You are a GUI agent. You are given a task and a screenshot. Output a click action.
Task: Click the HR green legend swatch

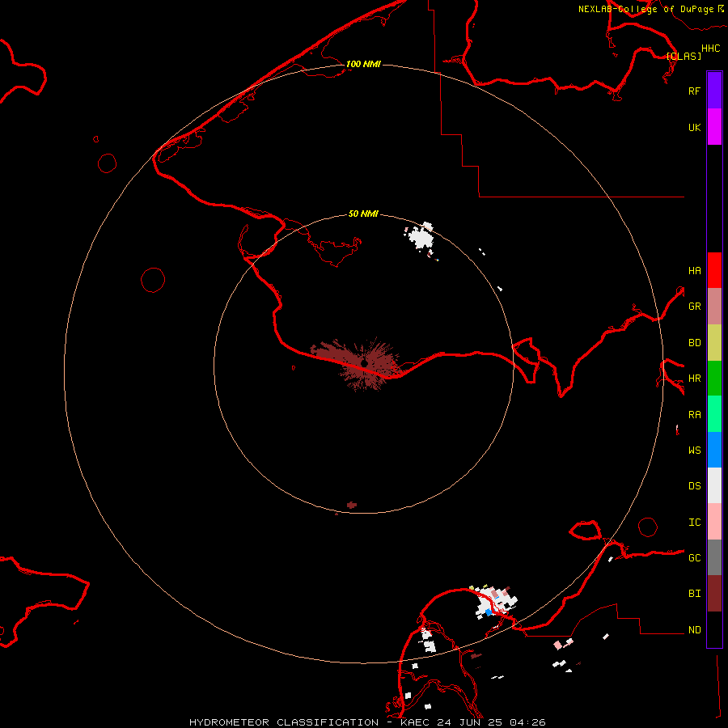tap(714, 379)
